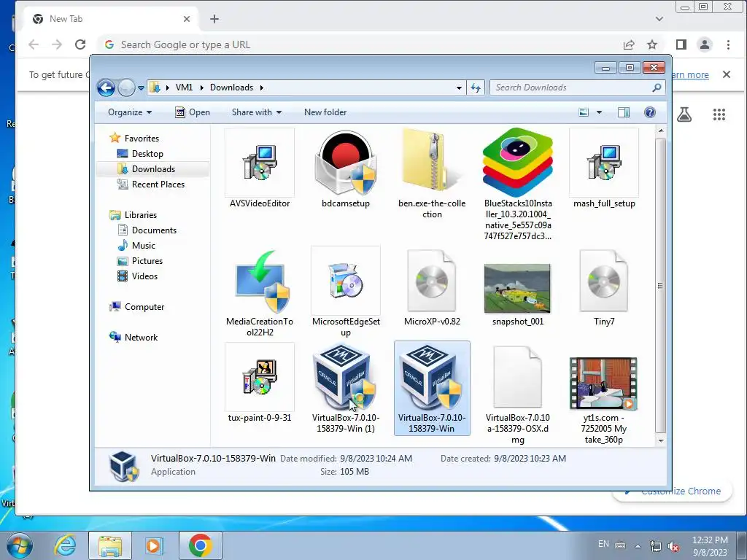Open the Chrome profile avatar
The width and height of the screenshot is (747, 560).
(x=704, y=44)
